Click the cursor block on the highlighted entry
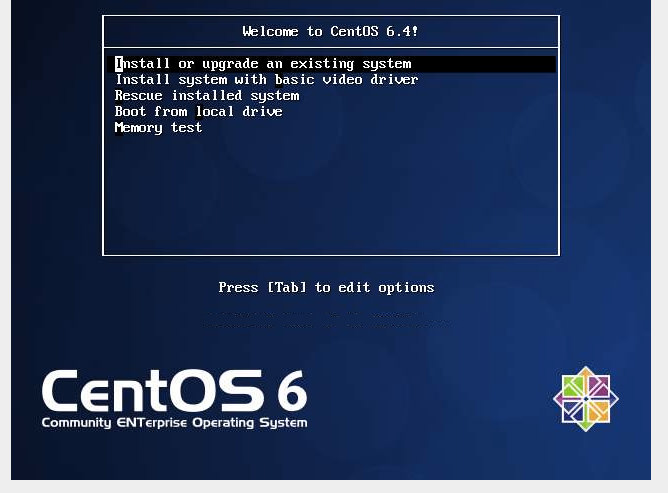The image size is (668, 493). point(118,64)
